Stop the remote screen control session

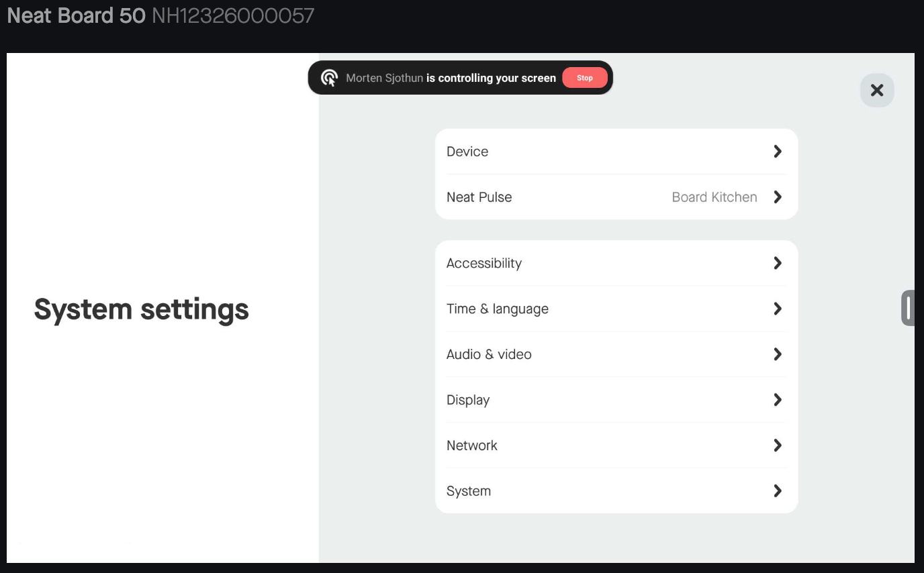coord(584,78)
